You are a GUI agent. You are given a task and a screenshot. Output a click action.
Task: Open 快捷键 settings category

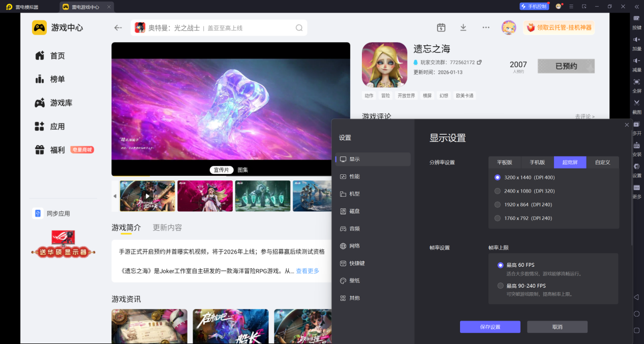(x=373, y=263)
